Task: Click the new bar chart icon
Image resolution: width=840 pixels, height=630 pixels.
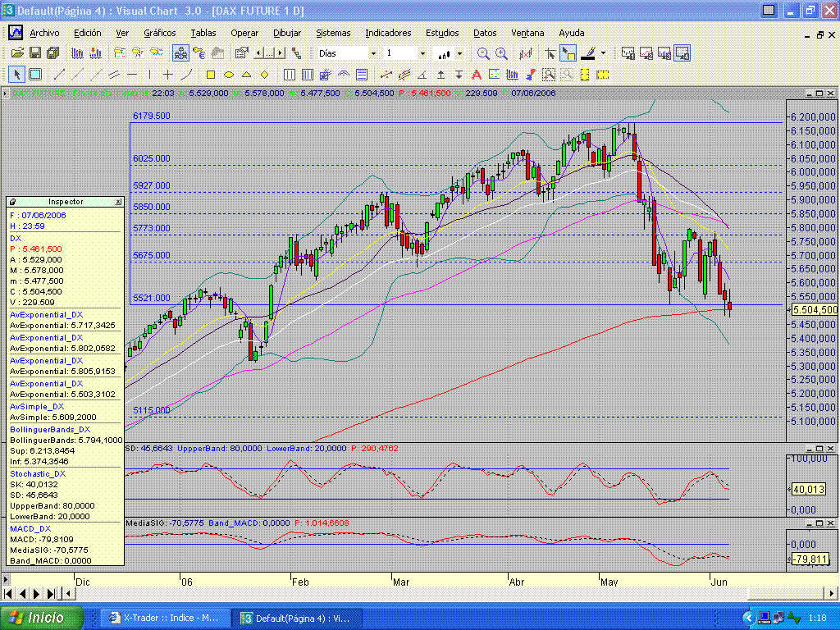Action: click(x=77, y=53)
